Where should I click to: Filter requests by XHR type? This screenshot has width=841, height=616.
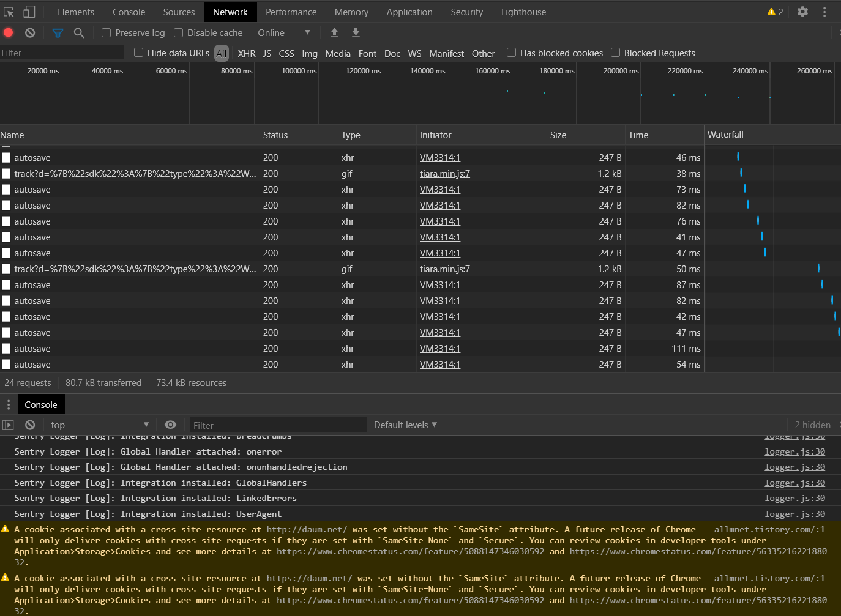coord(247,53)
